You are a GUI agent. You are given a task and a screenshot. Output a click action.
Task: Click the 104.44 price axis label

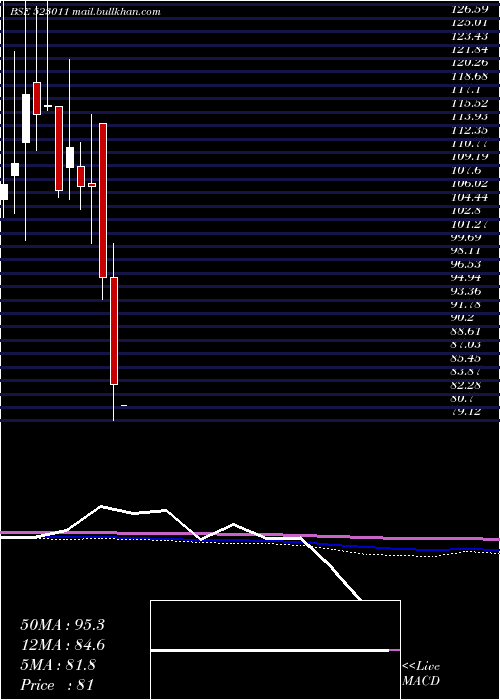pos(471,196)
